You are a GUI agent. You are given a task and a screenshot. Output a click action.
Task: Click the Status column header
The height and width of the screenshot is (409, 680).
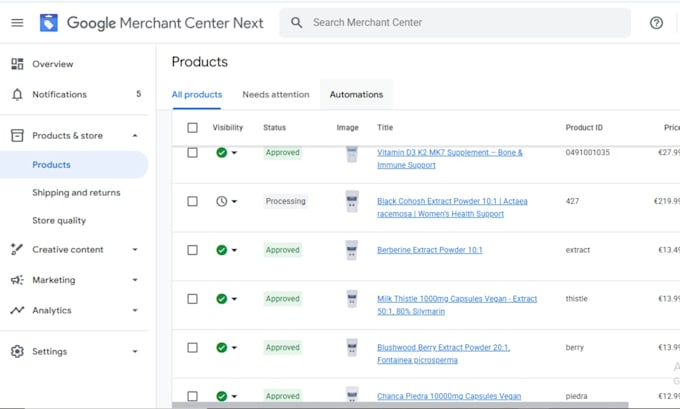point(275,128)
